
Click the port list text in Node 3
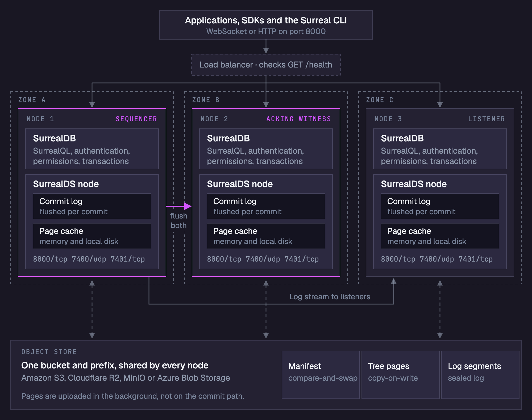(x=437, y=259)
